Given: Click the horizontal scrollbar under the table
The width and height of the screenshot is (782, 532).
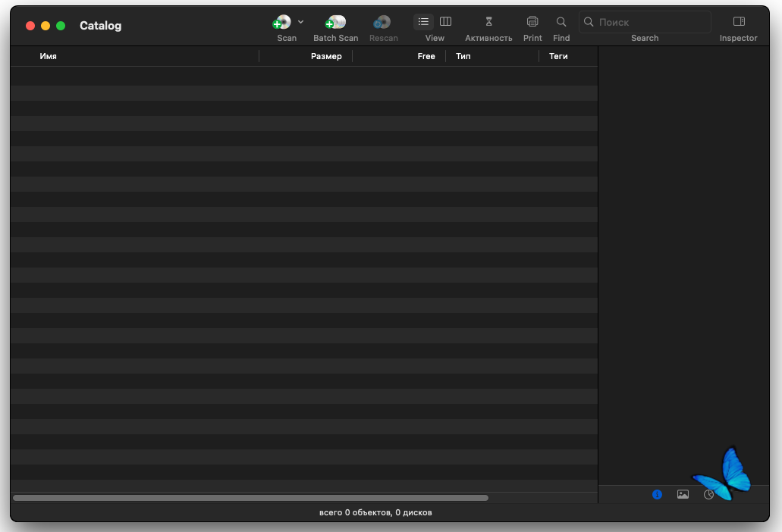Looking at the screenshot, I should 250,498.
